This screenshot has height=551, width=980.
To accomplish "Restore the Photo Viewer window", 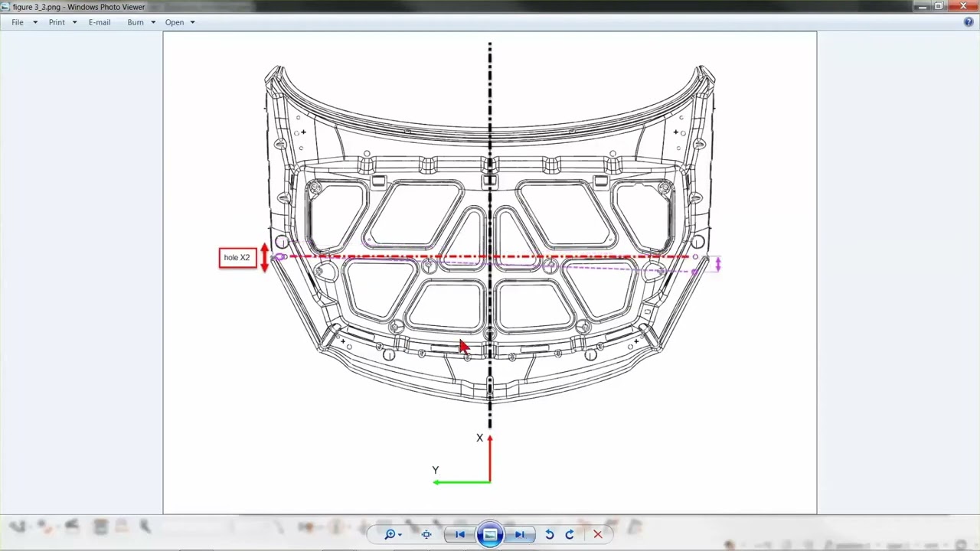I will click(x=939, y=6).
